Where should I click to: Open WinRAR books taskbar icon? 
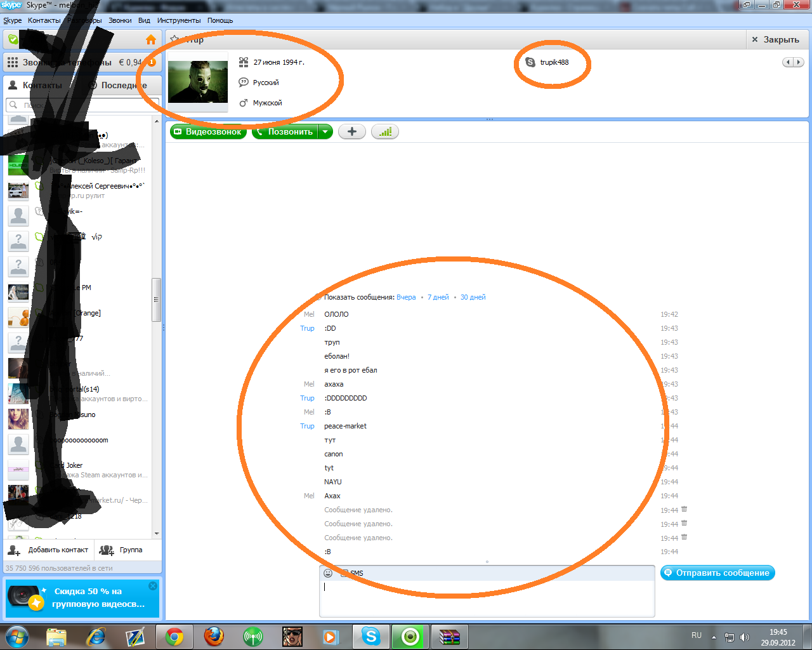pos(449,637)
